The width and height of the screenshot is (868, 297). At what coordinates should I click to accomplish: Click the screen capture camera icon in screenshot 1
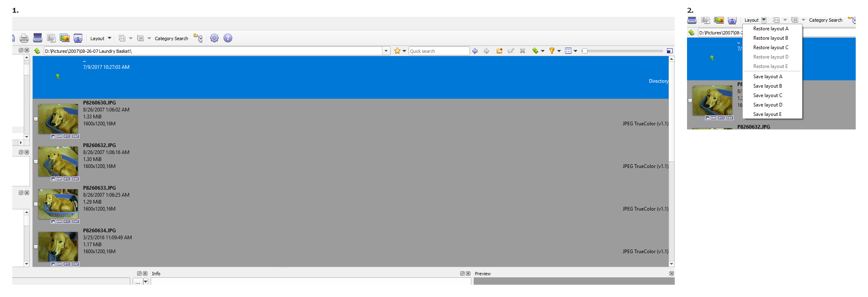click(x=78, y=38)
